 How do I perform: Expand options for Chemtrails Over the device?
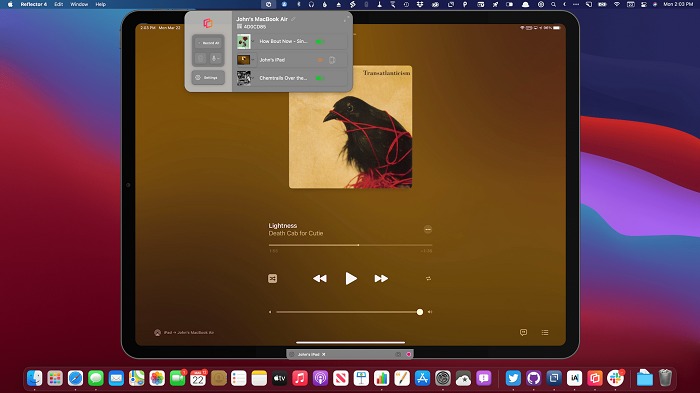click(253, 78)
